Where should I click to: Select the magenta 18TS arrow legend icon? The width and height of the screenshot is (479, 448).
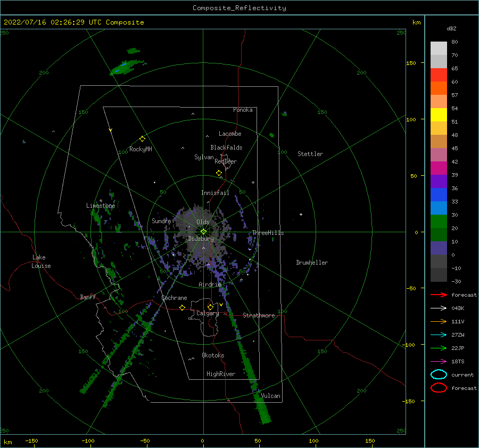(x=439, y=362)
